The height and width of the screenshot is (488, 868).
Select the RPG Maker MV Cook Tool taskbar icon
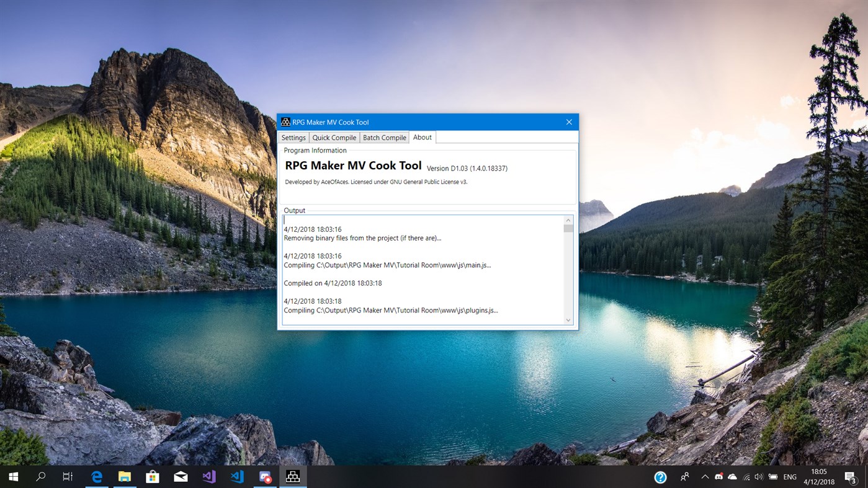pos(293,477)
